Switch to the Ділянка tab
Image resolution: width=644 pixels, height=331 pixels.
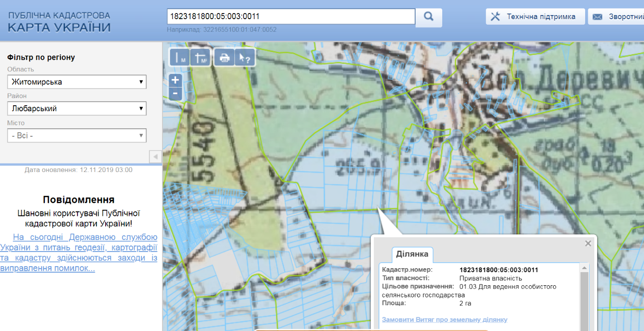(412, 254)
